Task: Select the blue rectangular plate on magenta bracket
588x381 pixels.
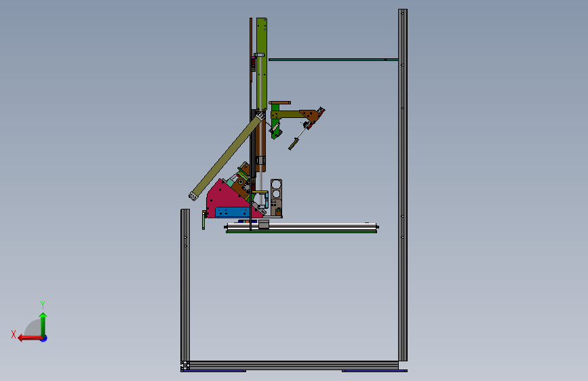Action: pyautogui.click(x=233, y=212)
